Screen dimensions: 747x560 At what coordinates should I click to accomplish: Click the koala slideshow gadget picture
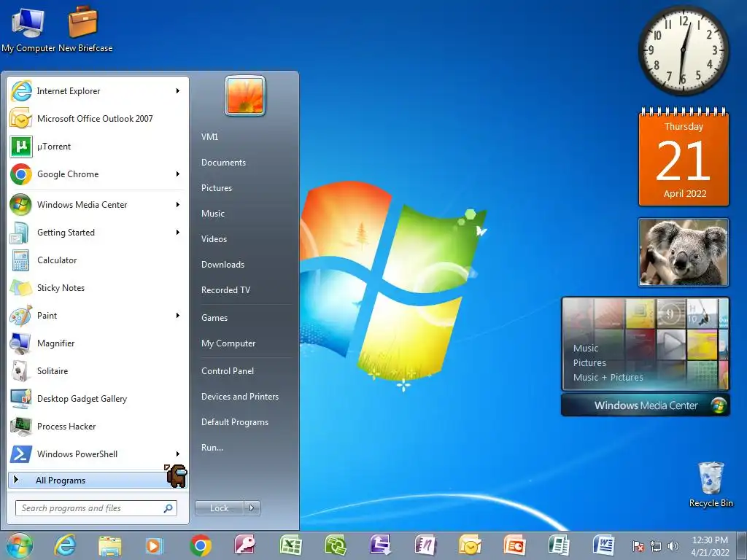[683, 252]
